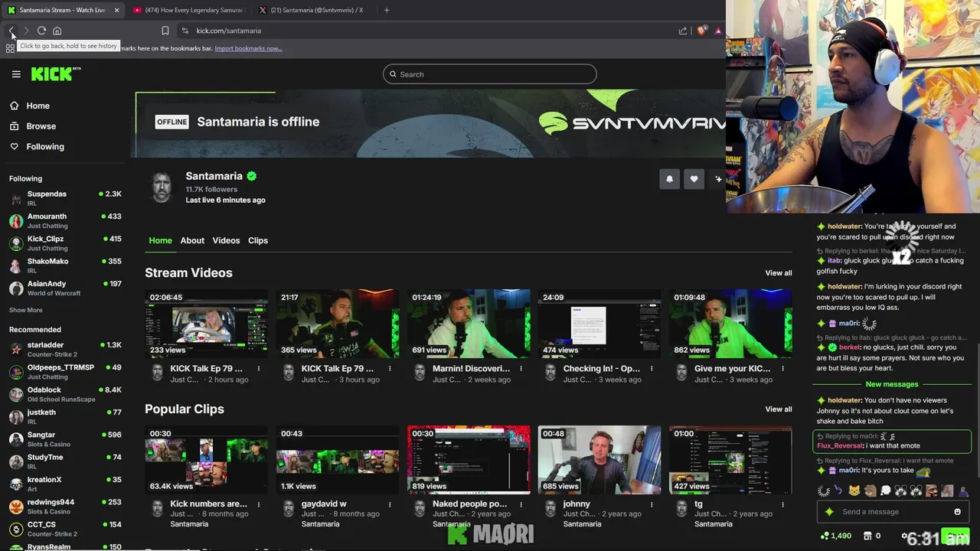
Task: Open Kick_Clipz channel in Following list
Action: (x=65, y=243)
